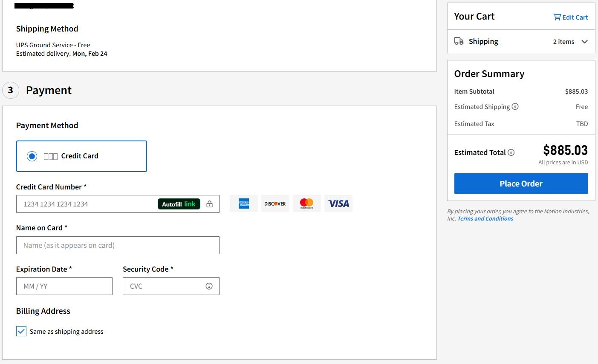This screenshot has height=364, width=598.
Task: Uncheck Same as shipping address checkbox
Action: 21,331
